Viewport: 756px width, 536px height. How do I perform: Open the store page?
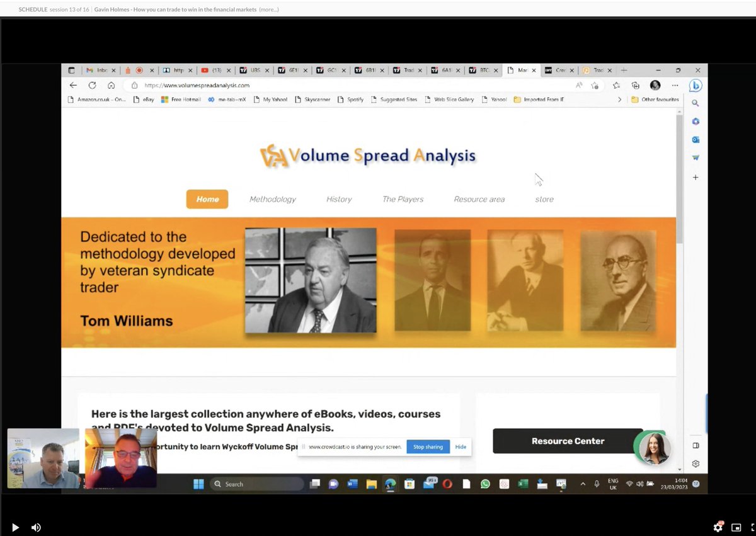[544, 199]
